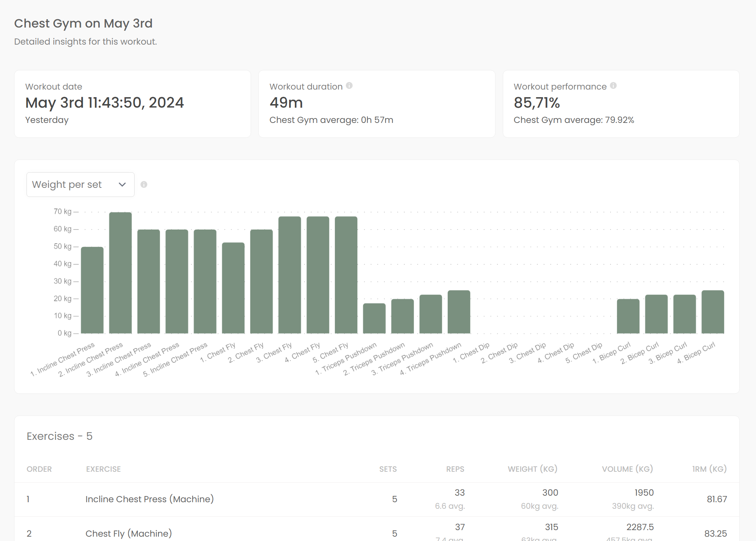
Task: Click the Workout date card
Action: tap(132, 104)
